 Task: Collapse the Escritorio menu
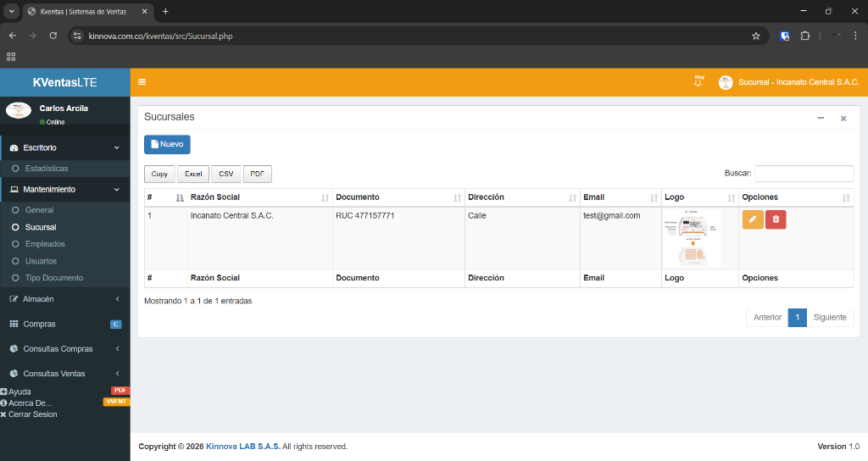coord(65,147)
